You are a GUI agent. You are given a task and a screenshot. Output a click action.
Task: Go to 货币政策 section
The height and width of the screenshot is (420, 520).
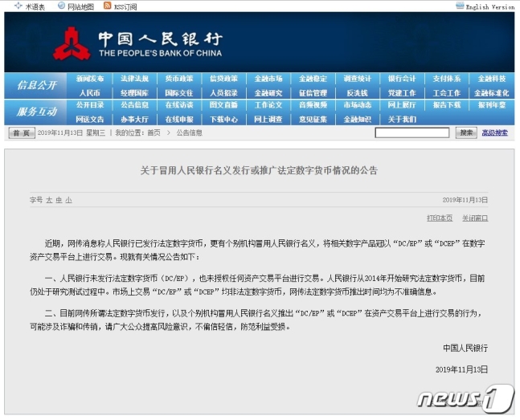coord(179,79)
